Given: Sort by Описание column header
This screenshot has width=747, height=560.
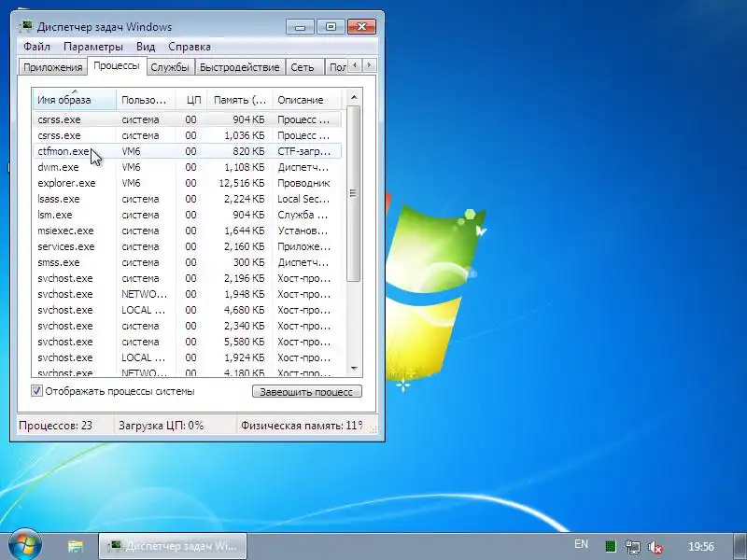Looking at the screenshot, I should point(307,100).
